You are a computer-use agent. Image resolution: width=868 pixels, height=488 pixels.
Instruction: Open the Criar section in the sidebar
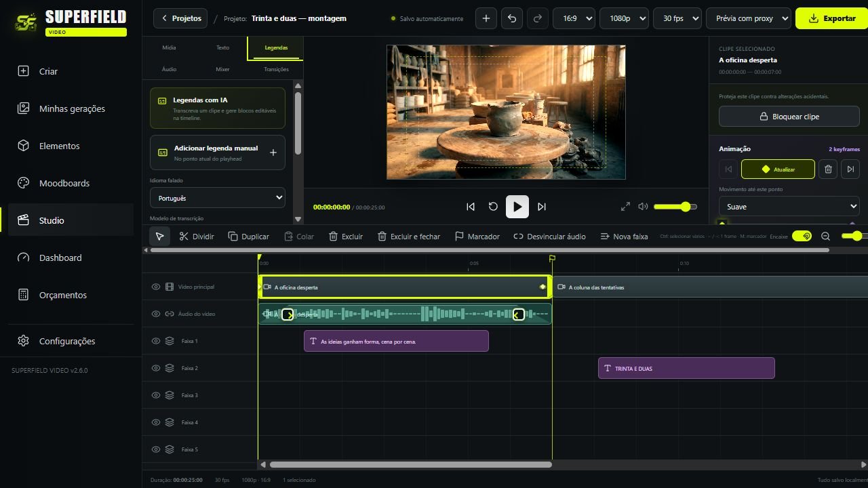pyautogui.click(x=71, y=71)
